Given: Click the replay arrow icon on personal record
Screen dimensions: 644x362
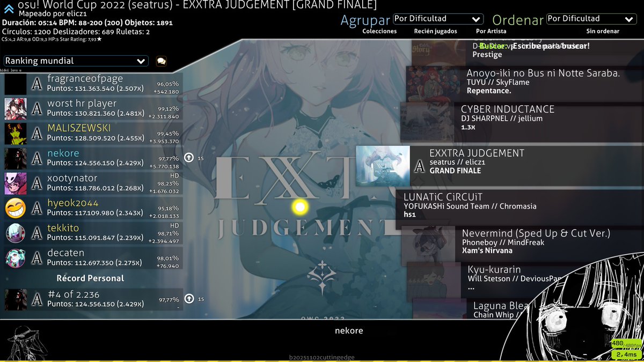Looking at the screenshot, I should (189, 299).
